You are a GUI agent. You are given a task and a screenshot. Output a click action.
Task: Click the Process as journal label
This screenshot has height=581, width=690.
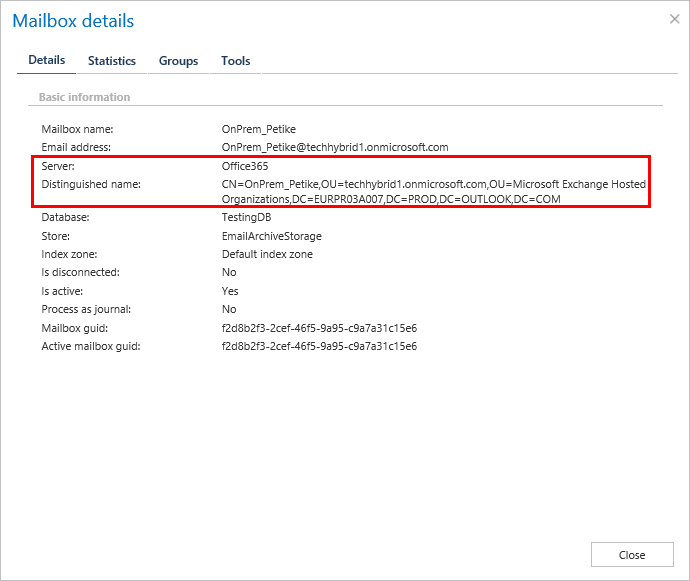(86, 309)
